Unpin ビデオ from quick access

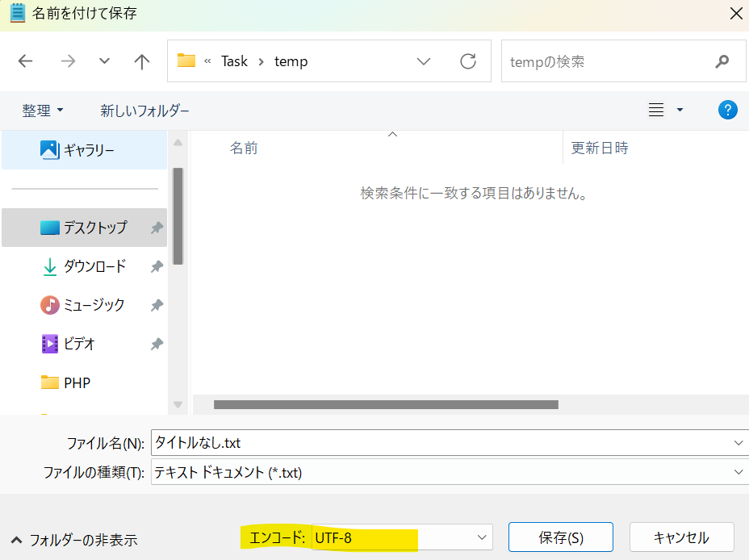coord(156,343)
